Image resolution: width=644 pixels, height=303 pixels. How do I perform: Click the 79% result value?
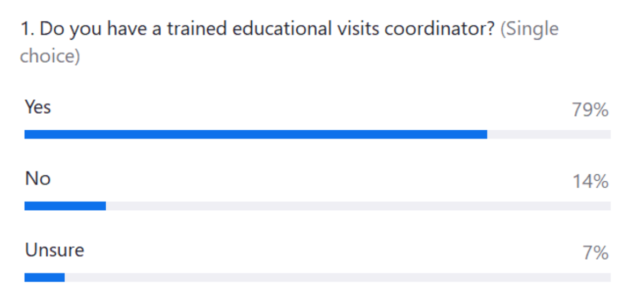tap(590, 110)
